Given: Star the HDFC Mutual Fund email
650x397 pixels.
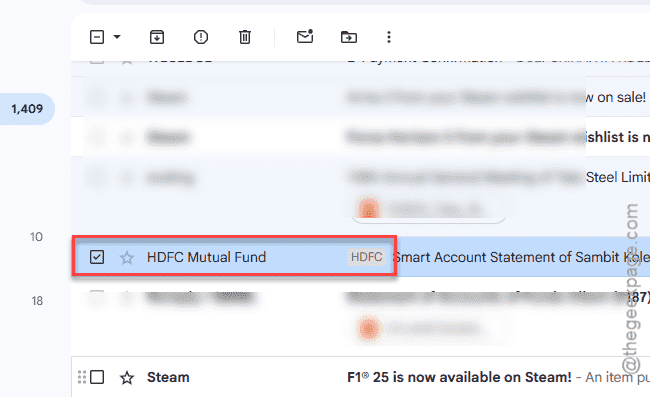Looking at the screenshot, I should (x=126, y=258).
